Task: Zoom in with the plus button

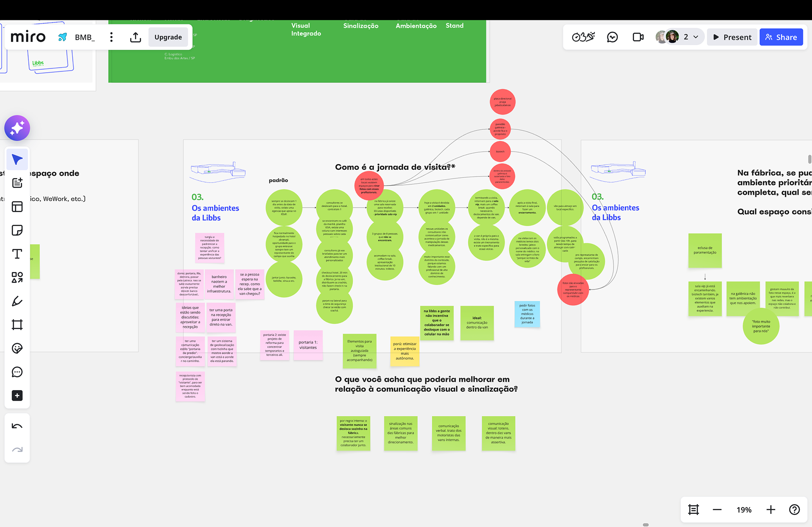Action: (771, 510)
